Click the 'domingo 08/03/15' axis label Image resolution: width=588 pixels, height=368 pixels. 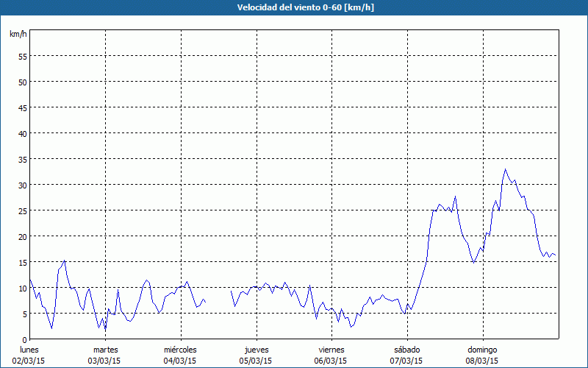(482, 355)
